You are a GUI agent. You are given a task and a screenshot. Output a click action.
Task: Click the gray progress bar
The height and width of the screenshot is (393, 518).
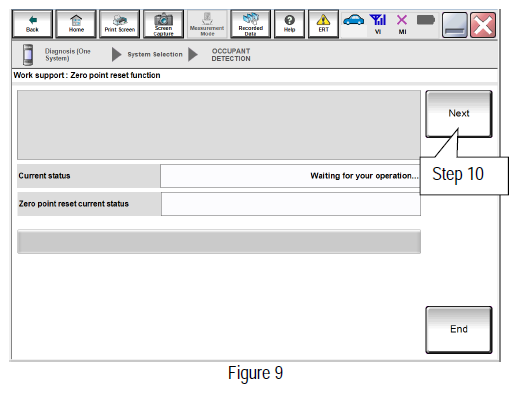tap(219, 241)
